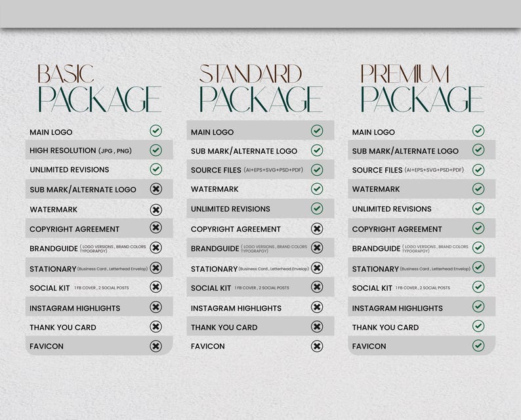Viewport: 521px width, 420px height.
Task: Click the Basic Unlimited Revisions checkmark
Action: point(156,169)
